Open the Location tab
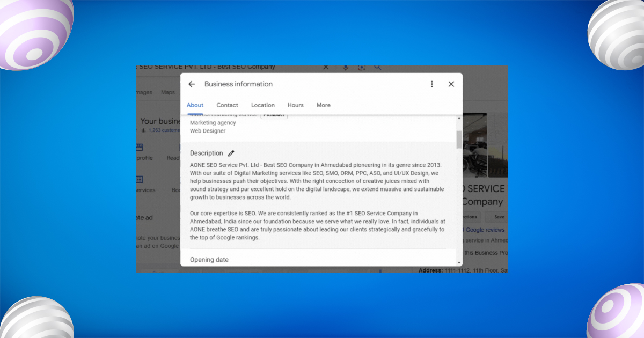 point(263,105)
